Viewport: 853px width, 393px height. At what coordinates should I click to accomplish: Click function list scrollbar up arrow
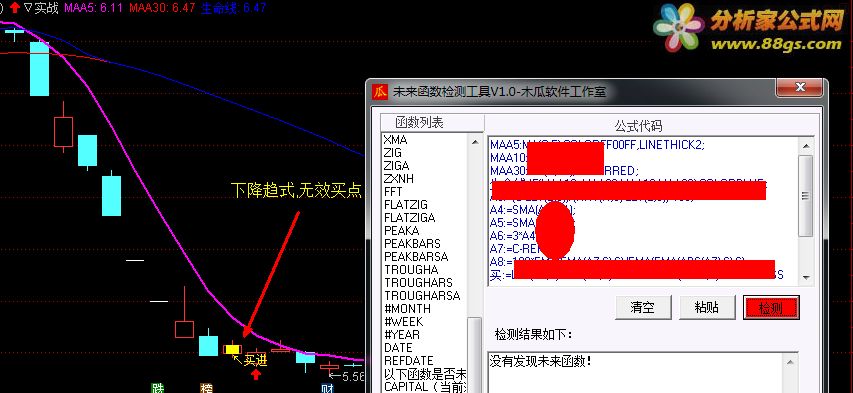(x=475, y=142)
